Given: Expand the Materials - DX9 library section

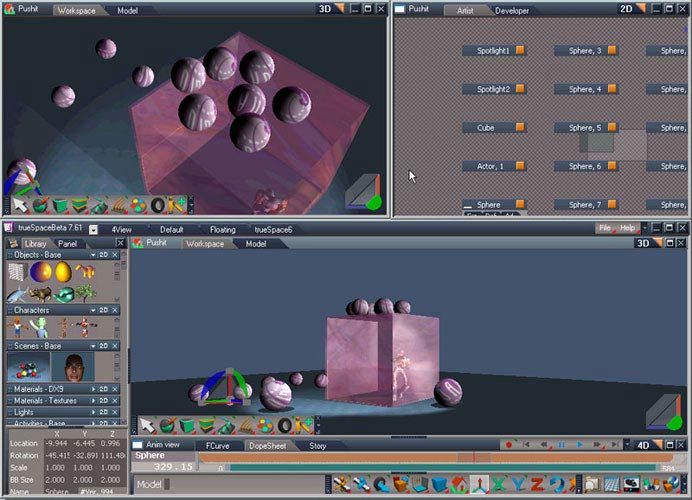Looking at the screenshot, I should [x=93, y=388].
